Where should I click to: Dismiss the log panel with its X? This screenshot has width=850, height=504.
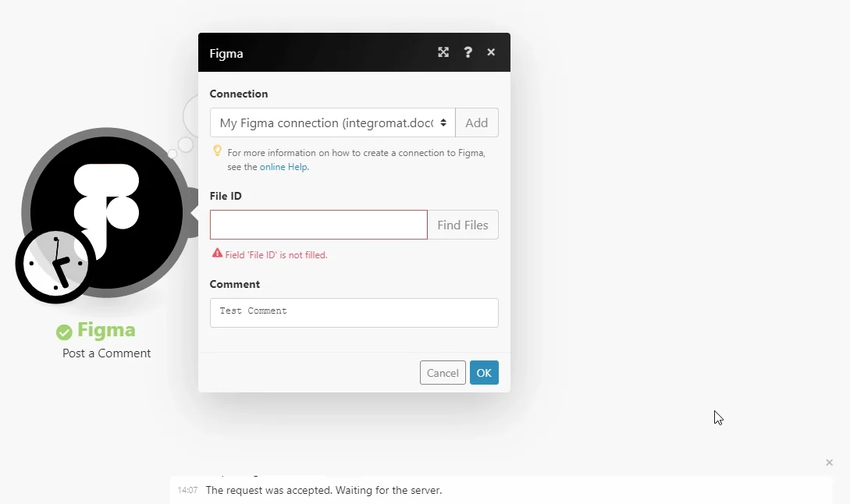[829, 463]
